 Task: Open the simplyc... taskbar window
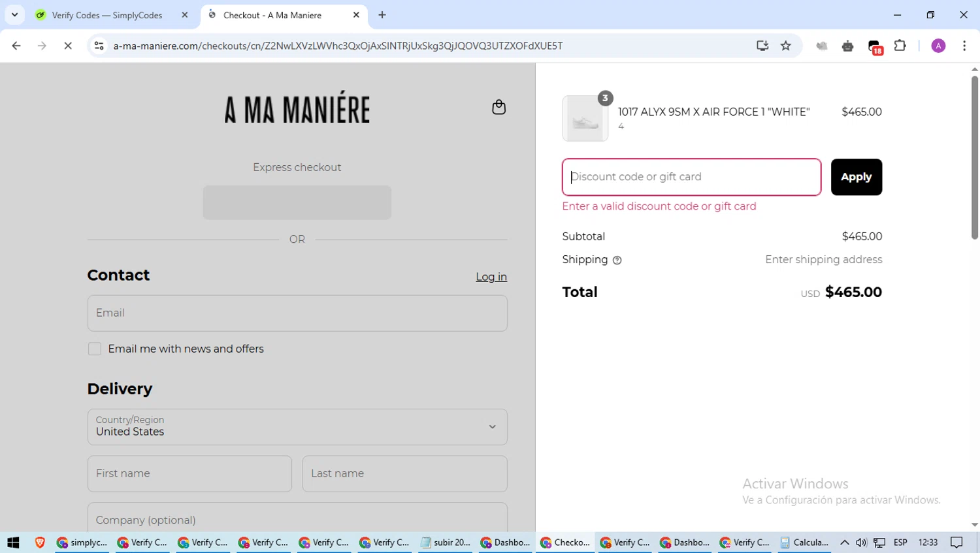click(82, 543)
